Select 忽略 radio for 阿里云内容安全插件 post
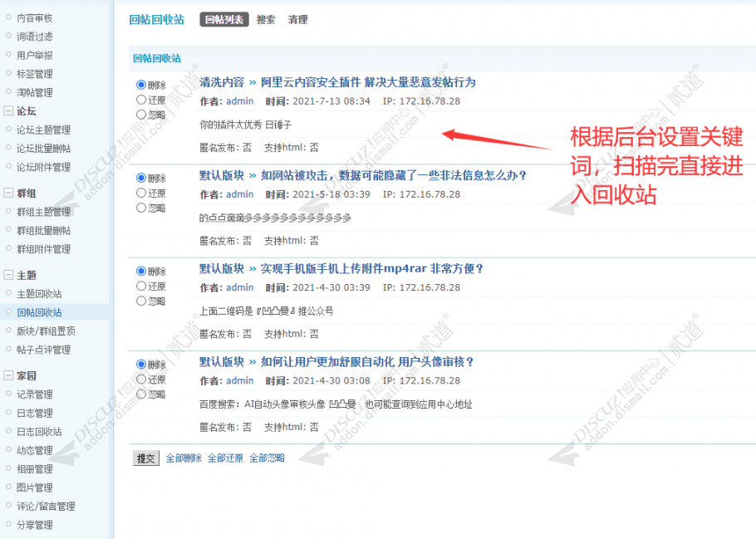Screen dimensions: 756x539 click(x=140, y=115)
